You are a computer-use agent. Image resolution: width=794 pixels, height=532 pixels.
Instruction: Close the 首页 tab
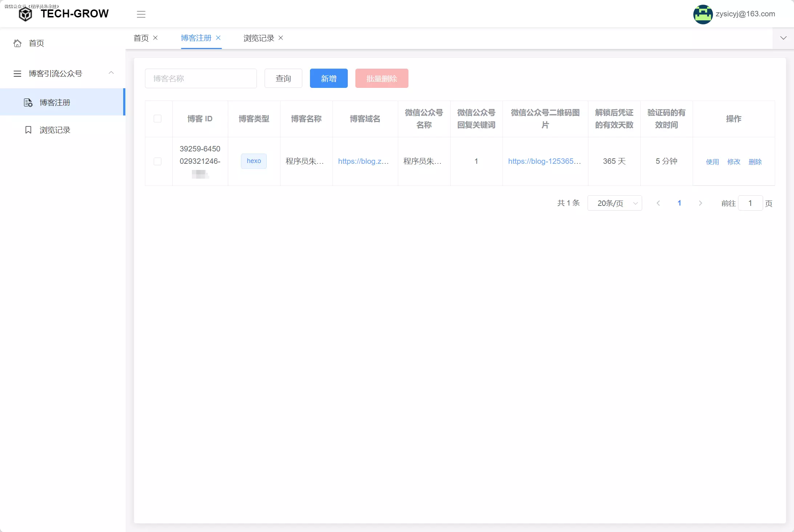156,38
